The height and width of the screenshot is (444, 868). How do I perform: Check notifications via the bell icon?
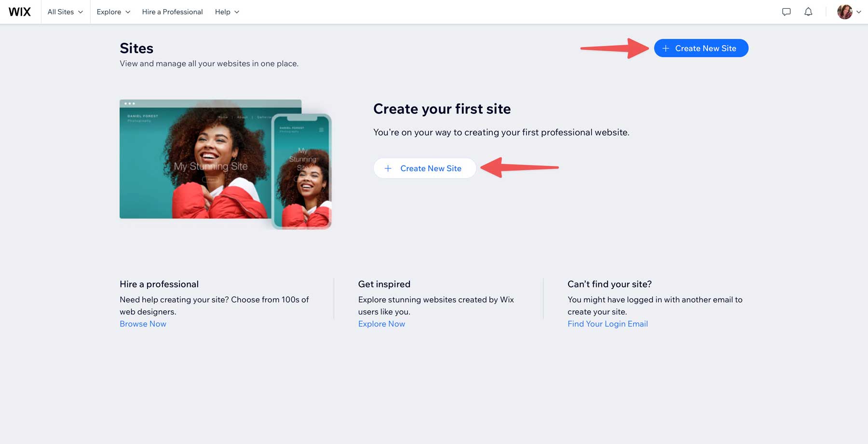808,12
